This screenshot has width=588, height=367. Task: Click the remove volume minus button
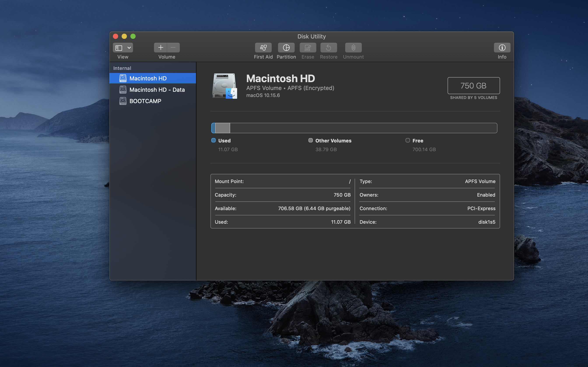click(x=173, y=48)
